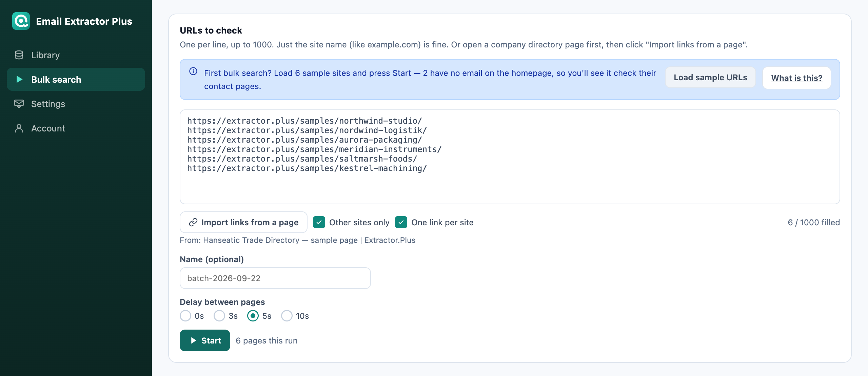Image resolution: width=868 pixels, height=376 pixels.
Task: Select the 3s delay option
Action: pos(219,316)
